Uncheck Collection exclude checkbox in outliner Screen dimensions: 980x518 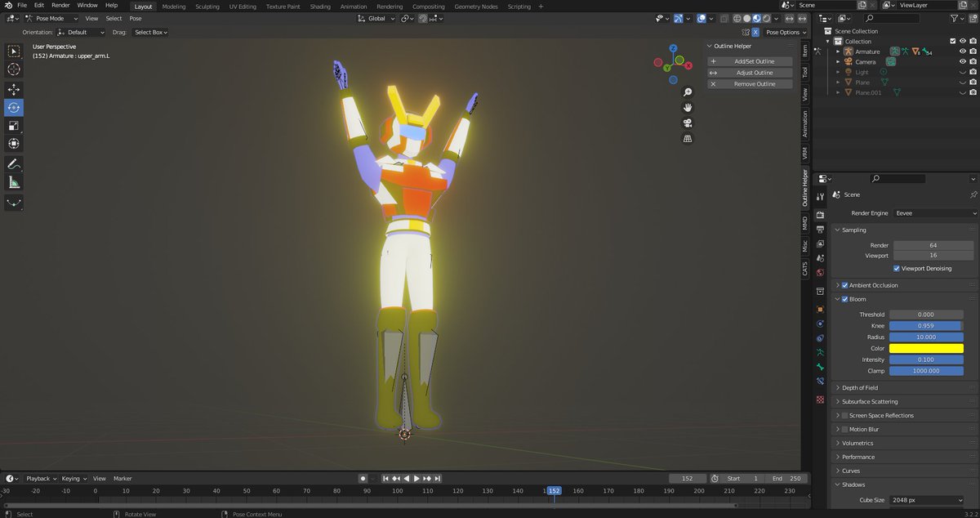pos(952,41)
